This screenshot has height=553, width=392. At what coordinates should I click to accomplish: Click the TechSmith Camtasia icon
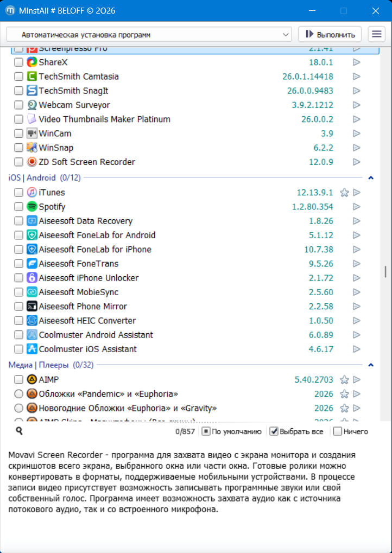click(x=31, y=77)
